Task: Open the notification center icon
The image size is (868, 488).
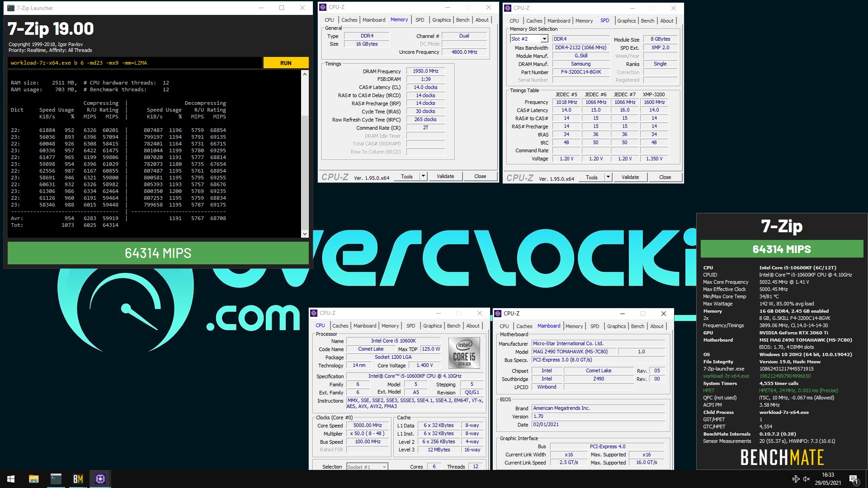Action: click(854, 479)
